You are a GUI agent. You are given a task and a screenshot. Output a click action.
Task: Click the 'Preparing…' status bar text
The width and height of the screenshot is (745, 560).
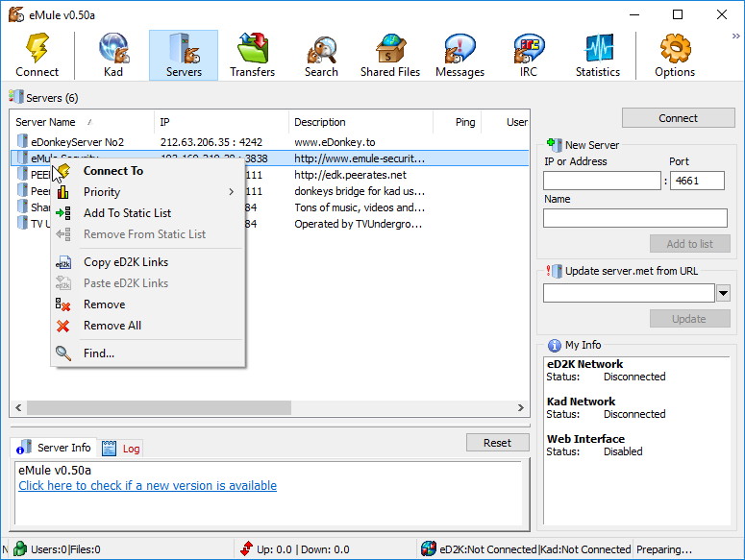tap(663, 549)
